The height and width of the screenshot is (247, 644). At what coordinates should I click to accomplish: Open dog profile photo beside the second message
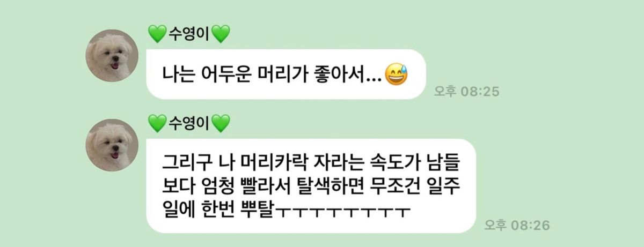point(113,145)
